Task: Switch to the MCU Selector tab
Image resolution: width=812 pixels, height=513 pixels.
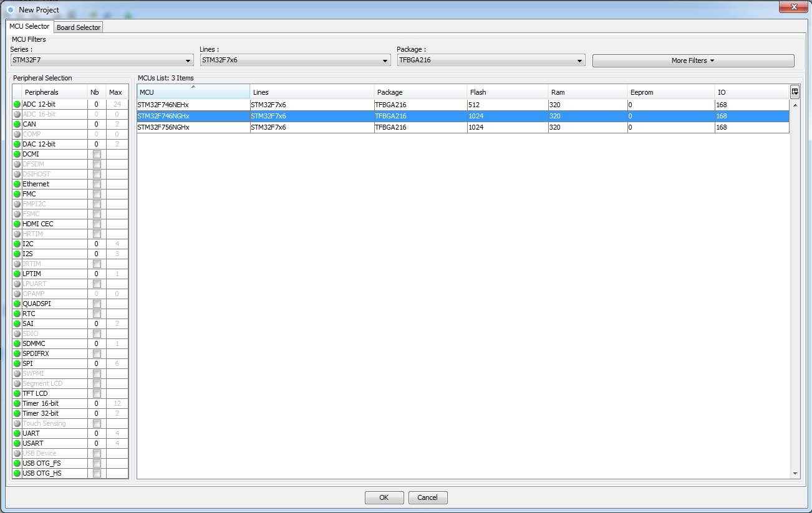Action: pyautogui.click(x=29, y=27)
